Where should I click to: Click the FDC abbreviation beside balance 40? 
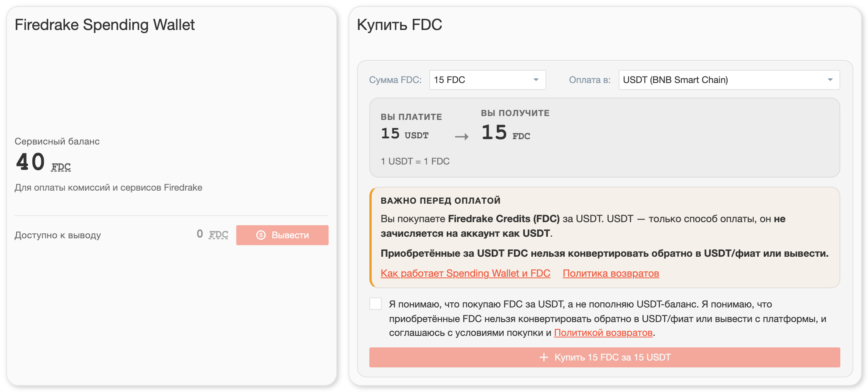61,167
